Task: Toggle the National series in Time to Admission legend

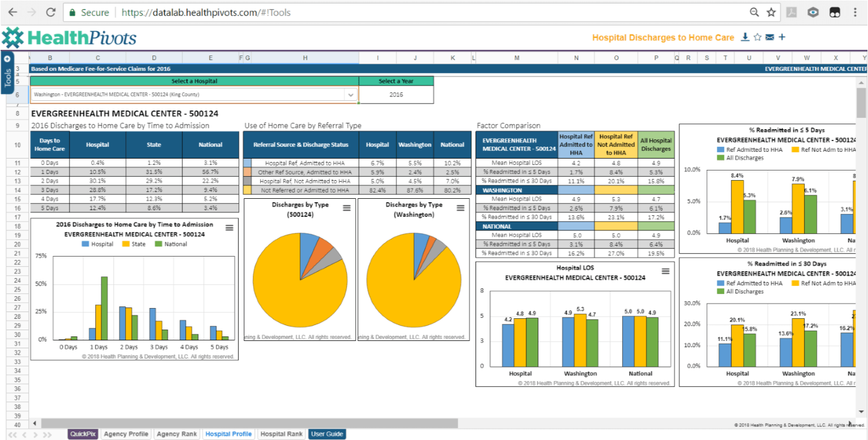Action: pyautogui.click(x=170, y=244)
